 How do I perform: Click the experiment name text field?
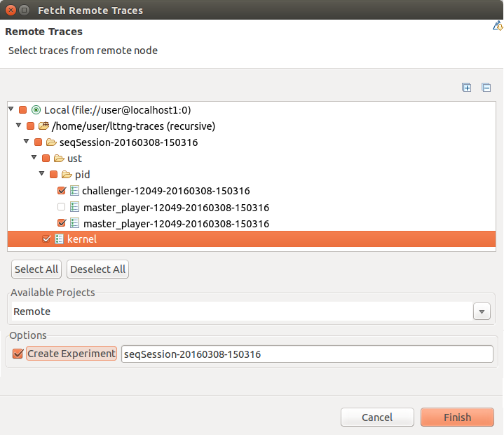[x=307, y=354]
